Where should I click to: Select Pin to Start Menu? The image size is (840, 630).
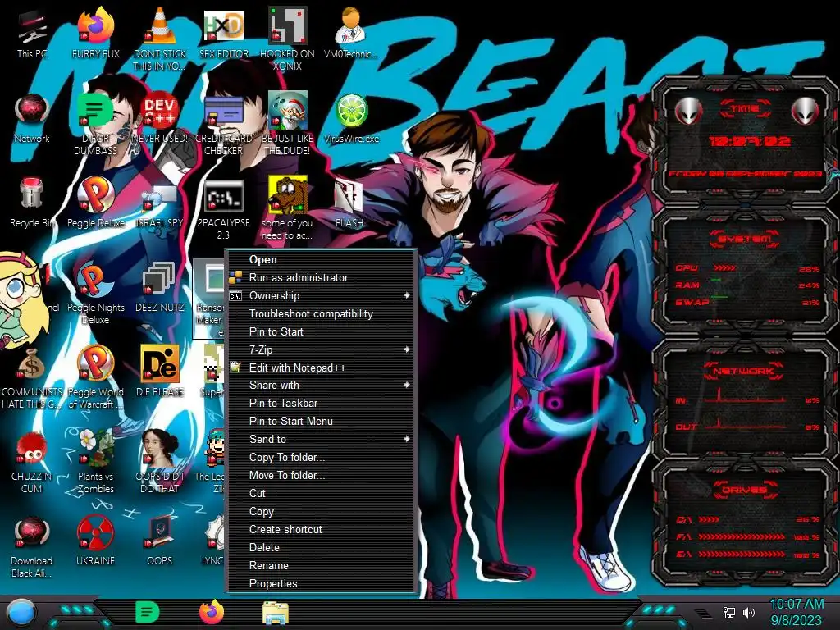321,422
